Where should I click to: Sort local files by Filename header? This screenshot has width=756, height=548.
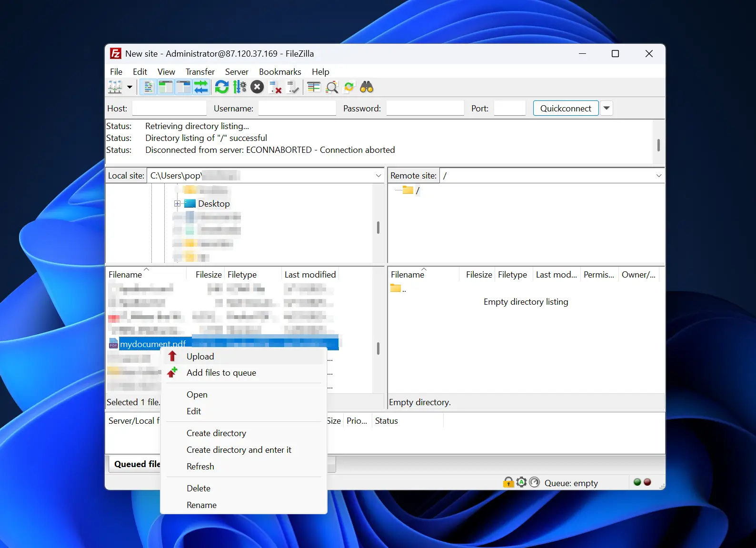(x=146, y=275)
